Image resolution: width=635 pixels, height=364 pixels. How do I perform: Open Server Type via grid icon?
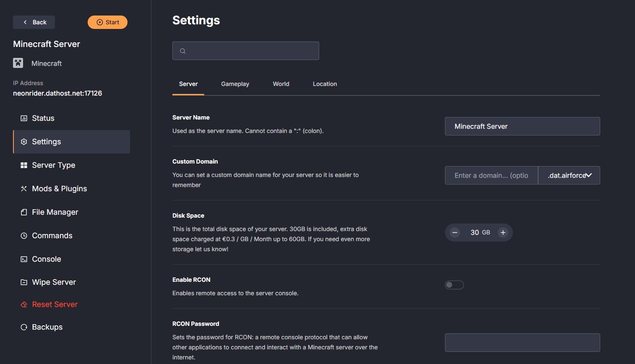pyautogui.click(x=24, y=165)
